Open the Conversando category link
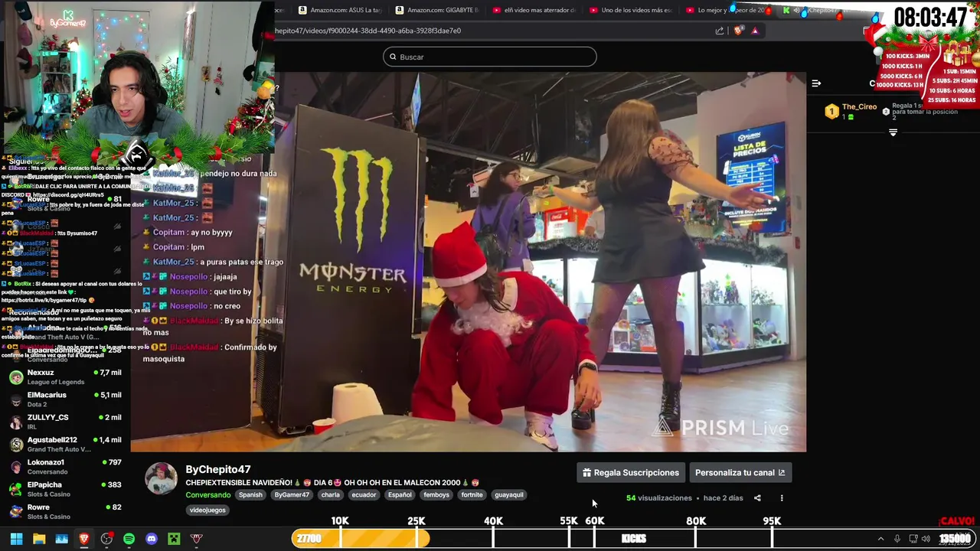Image resolution: width=980 pixels, height=551 pixels. [x=208, y=495]
